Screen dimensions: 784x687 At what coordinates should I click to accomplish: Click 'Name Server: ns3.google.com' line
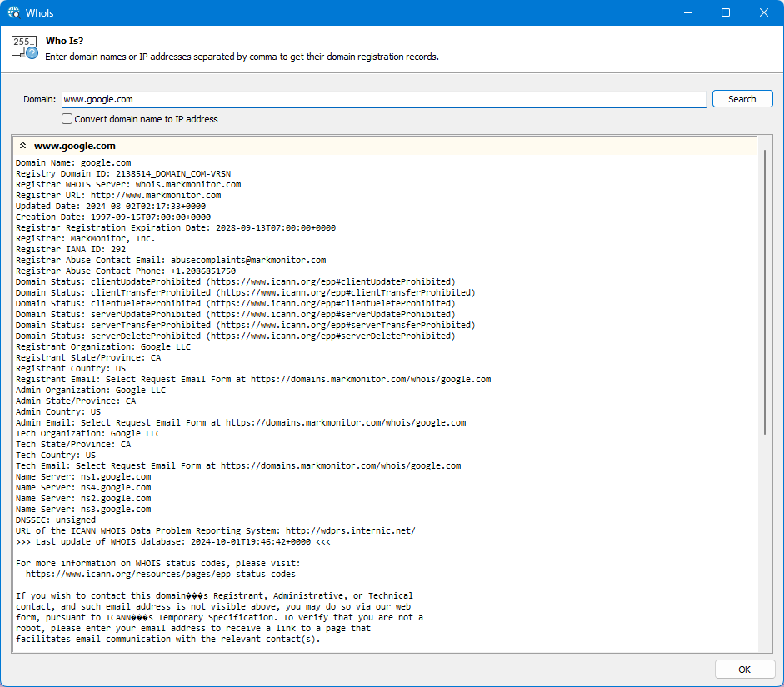(x=83, y=509)
